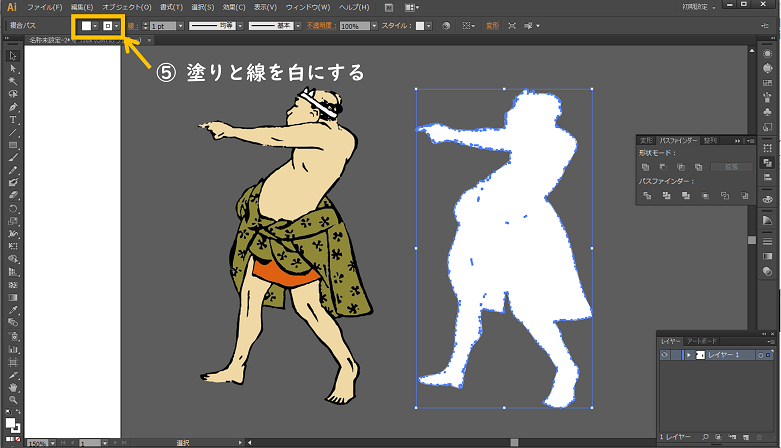Select the Line Segment tool
Image resolution: width=781 pixels, height=448 pixels.
click(x=13, y=133)
